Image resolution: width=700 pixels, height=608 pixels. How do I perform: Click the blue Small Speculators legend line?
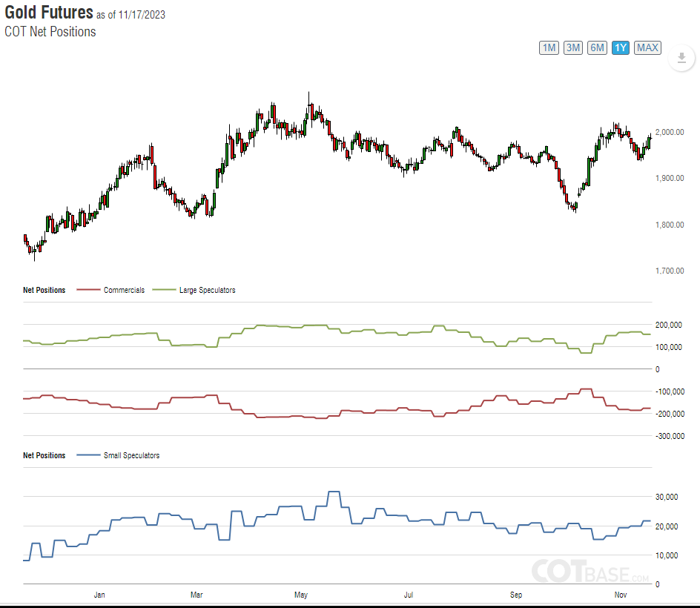click(88, 455)
